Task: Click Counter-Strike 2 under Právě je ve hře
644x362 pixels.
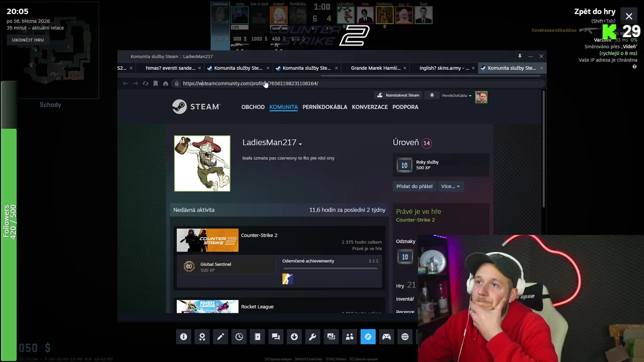Action: click(416, 220)
